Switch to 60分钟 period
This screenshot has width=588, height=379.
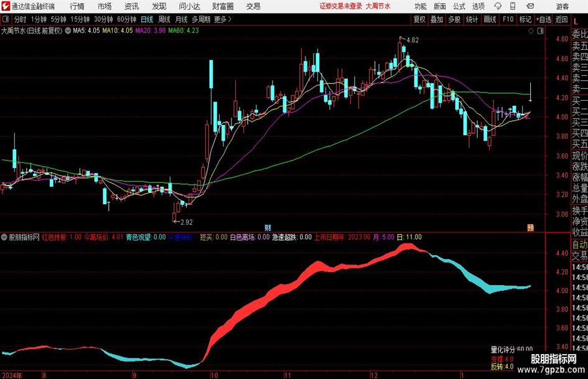126,19
